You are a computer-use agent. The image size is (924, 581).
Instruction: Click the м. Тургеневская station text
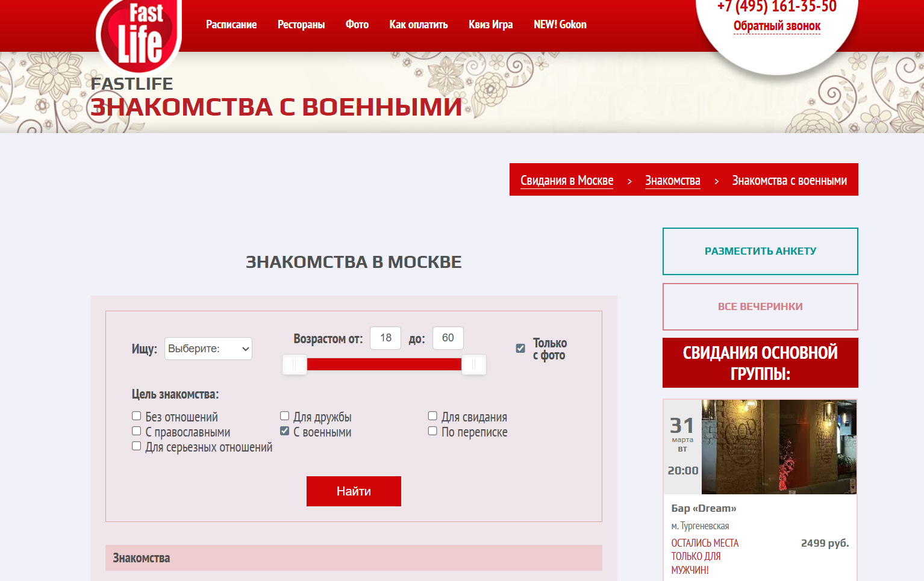click(x=700, y=526)
